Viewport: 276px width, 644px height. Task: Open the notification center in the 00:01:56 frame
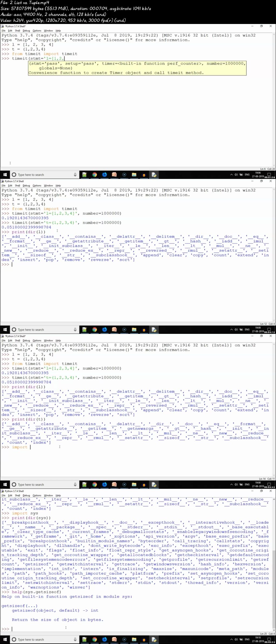click(x=269, y=174)
